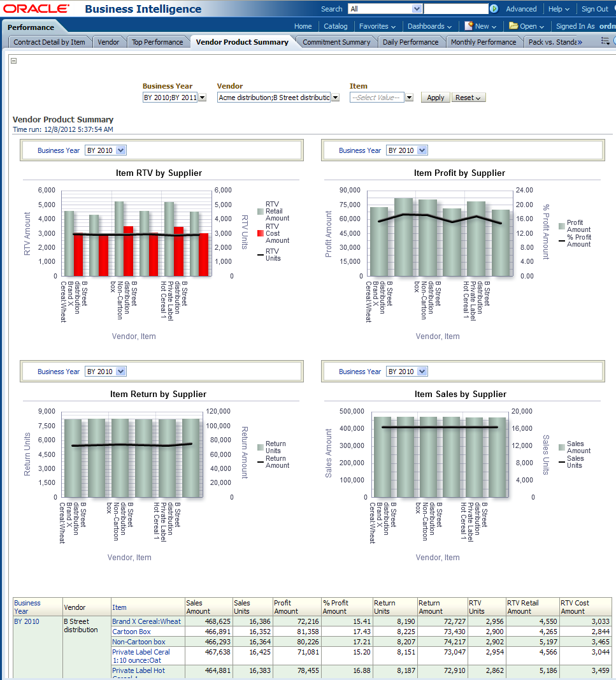Viewport: 616px width, 680px height.
Task: Switch to the Daily Performance tab
Action: (410, 42)
